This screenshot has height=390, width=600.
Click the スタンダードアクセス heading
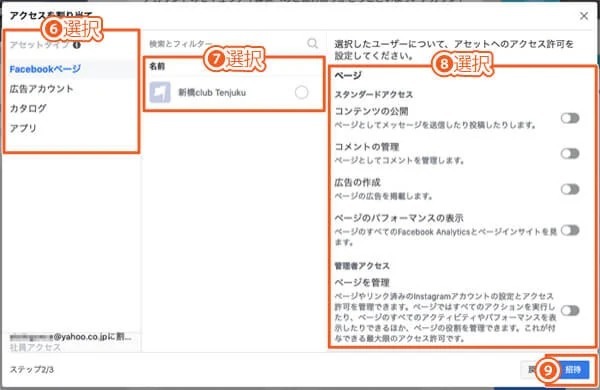coord(374,95)
